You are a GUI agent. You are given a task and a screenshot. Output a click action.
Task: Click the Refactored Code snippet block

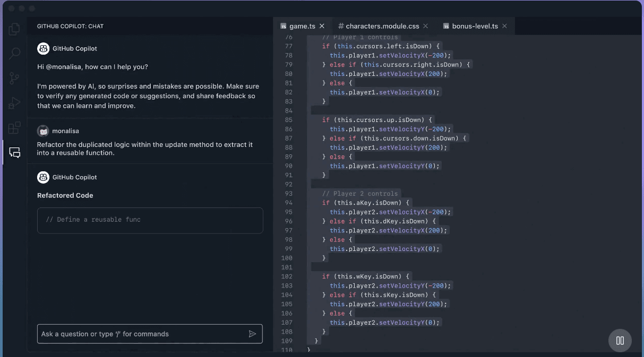coord(150,220)
